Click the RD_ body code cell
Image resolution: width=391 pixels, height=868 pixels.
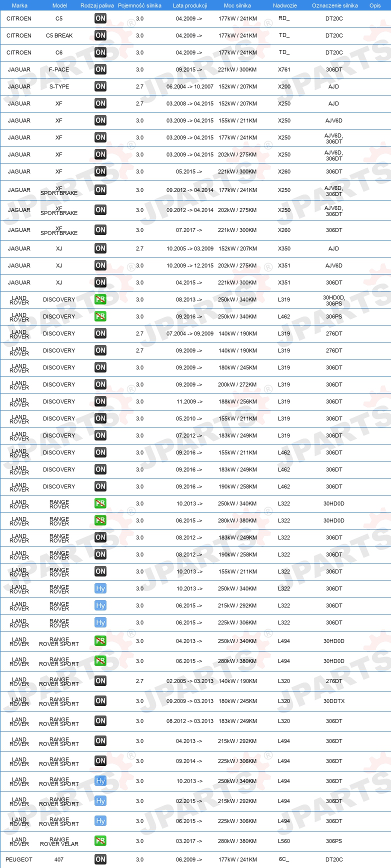pyautogui.click(x=284, y=18)
